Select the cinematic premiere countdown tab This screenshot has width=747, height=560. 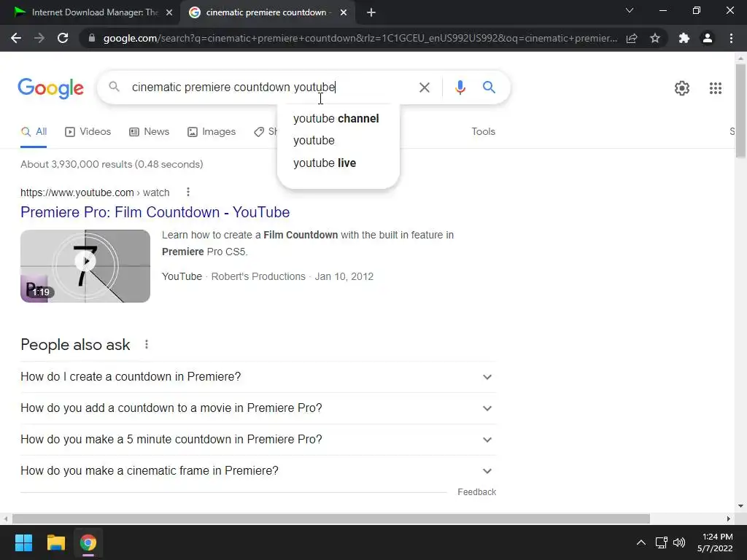[x=268, y=12]
